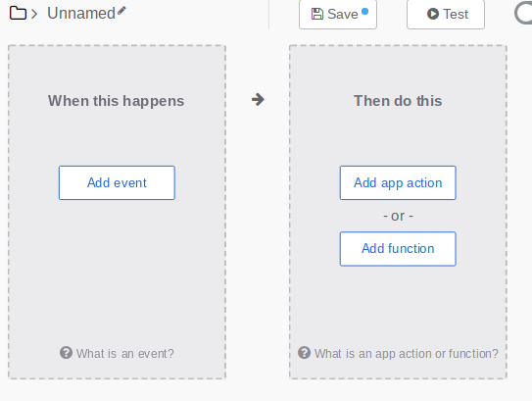Image resolution: width=532 pixels, height=401 pixels.
Task: Click the folder icon in breadcrumb
Action: [x=18, y=14]
